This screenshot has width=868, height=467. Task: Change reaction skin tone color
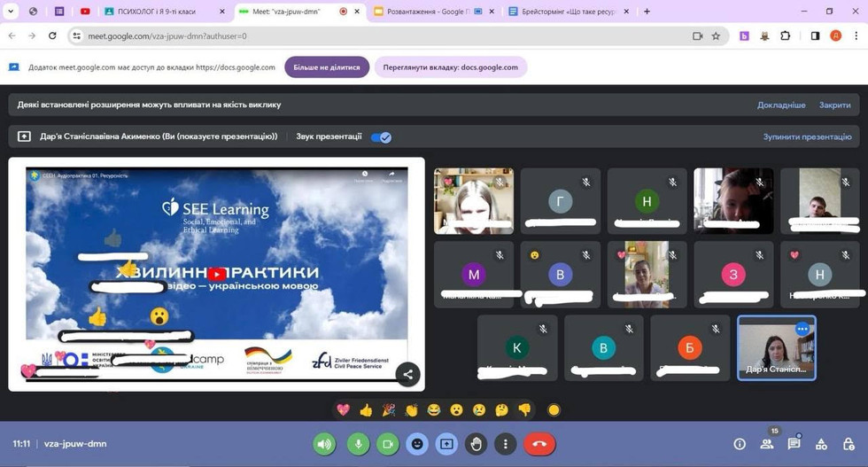tap(554, 410)
